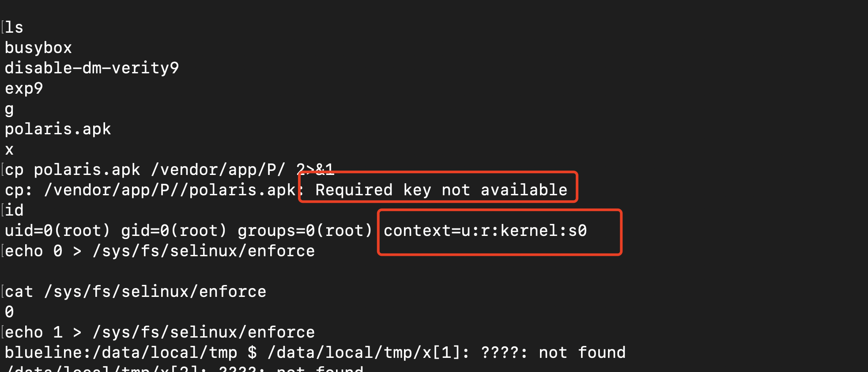This screenshot has height=372, width=868.
Task: Click the 'cat /sys/fs/selinux/enforce' command
Action: 136,292
